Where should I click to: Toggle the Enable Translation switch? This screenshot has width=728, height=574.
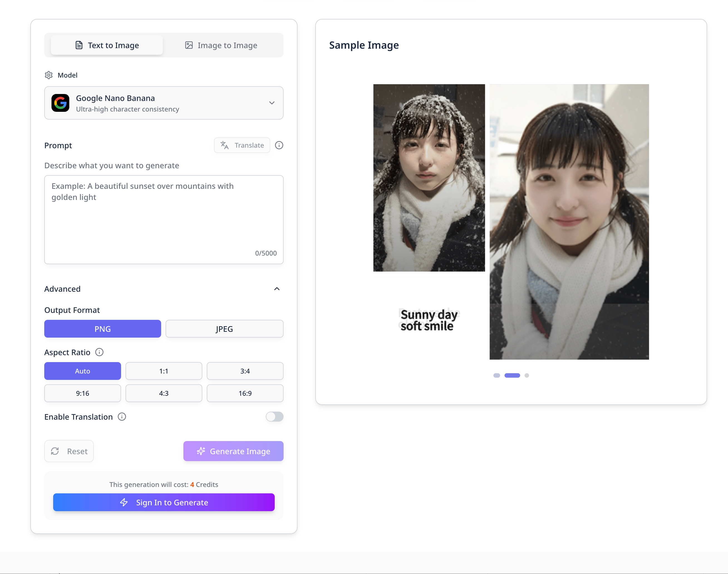tap(274, 417)
